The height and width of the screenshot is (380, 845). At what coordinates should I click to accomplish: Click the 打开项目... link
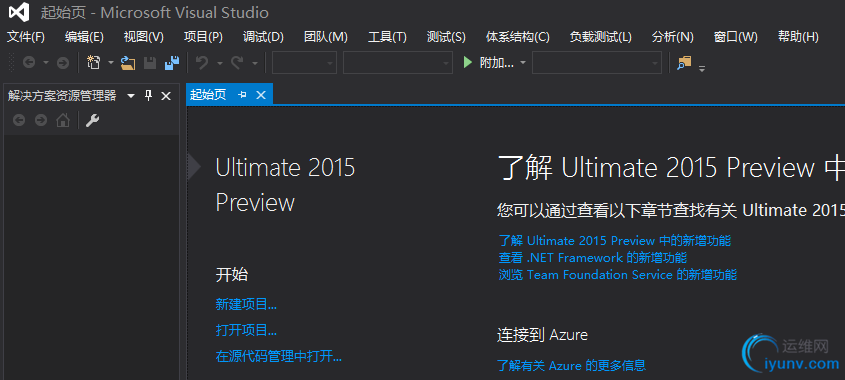246,330
